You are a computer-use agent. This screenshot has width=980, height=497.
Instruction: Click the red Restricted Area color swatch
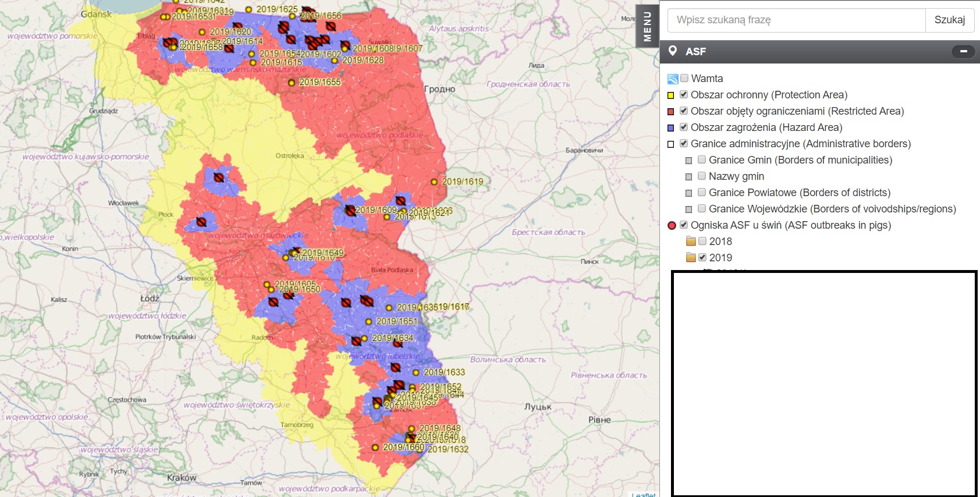[671, 111]
